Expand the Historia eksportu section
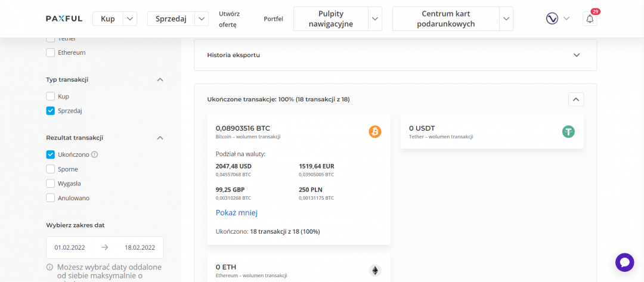This screenshot has width=644, height=282. click(576, 55)
